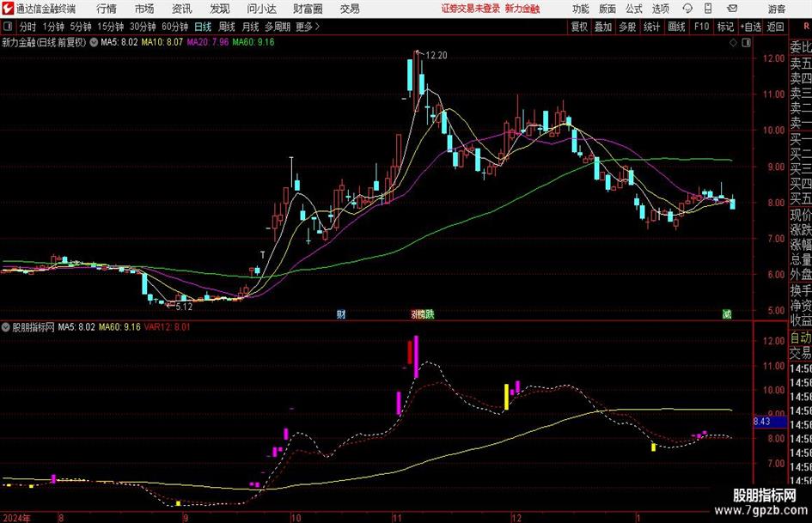Viewport: 812px width, 523px height.
Task: Click the 标记 mark button
Action: [725, 27]
